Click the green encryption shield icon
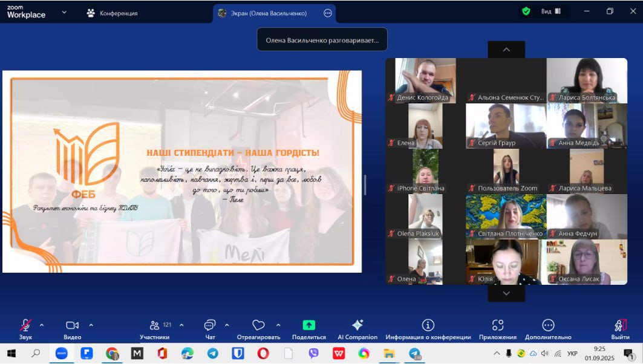Image resolution: width=643 pixels, height=364 pixels. pos(526,11)
